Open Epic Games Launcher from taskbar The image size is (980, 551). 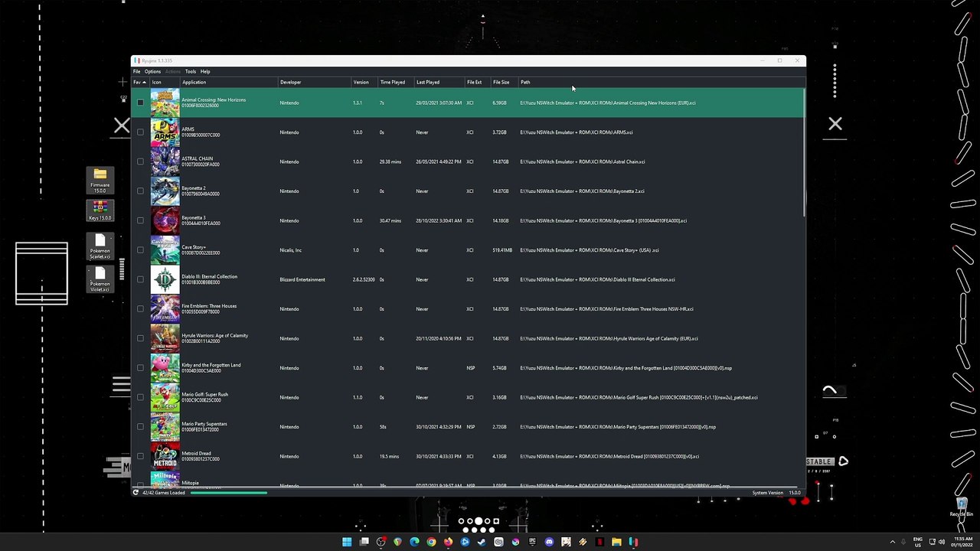(532, 542)
